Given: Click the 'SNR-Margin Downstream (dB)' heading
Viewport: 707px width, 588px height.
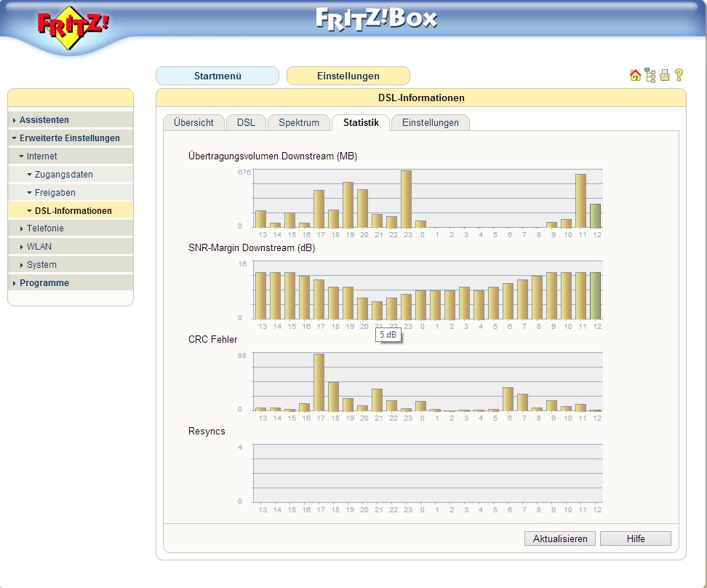Looking at the screenshot, I should (252, 247).
